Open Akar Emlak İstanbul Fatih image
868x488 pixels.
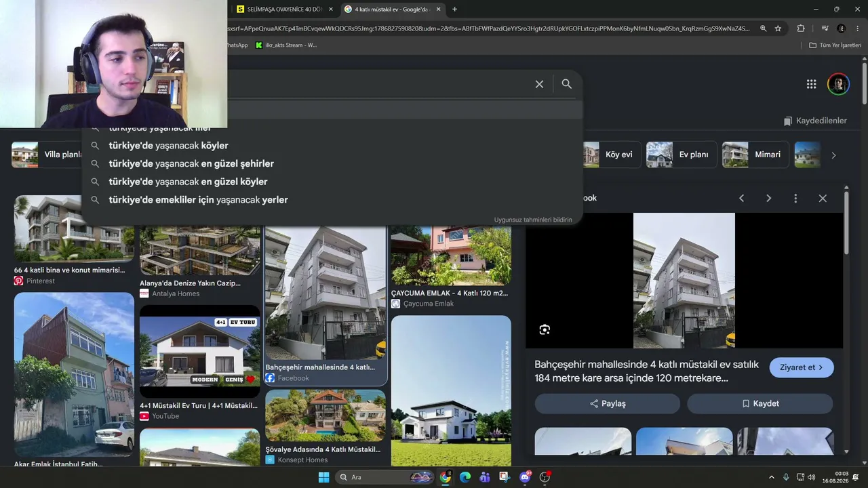(x=74, y=374)
